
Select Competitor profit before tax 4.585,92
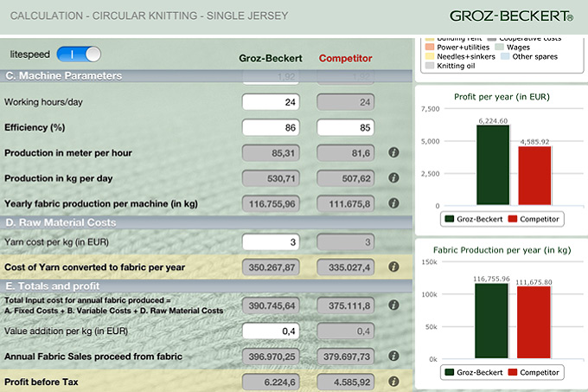[x=346, y=382]
